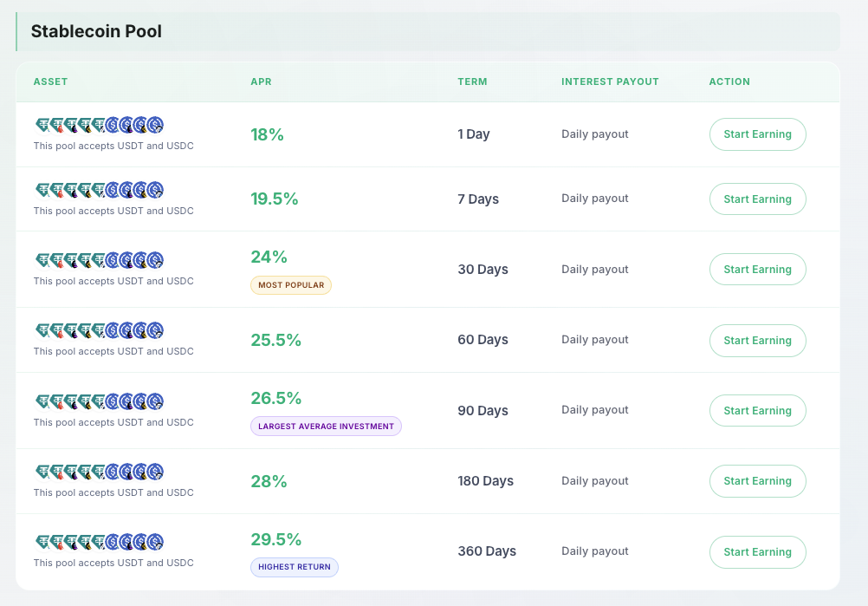Click the coin icons in the 90 Days row

coord(100,401)
